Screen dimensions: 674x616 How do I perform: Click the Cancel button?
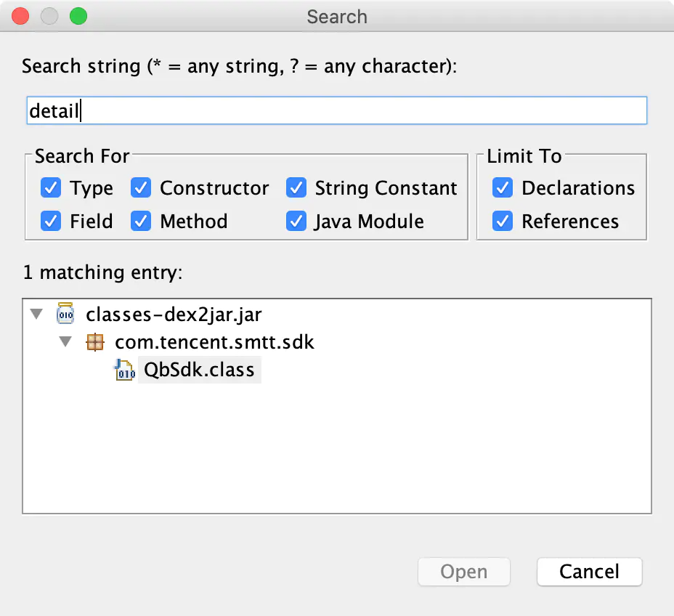[589, 572]
